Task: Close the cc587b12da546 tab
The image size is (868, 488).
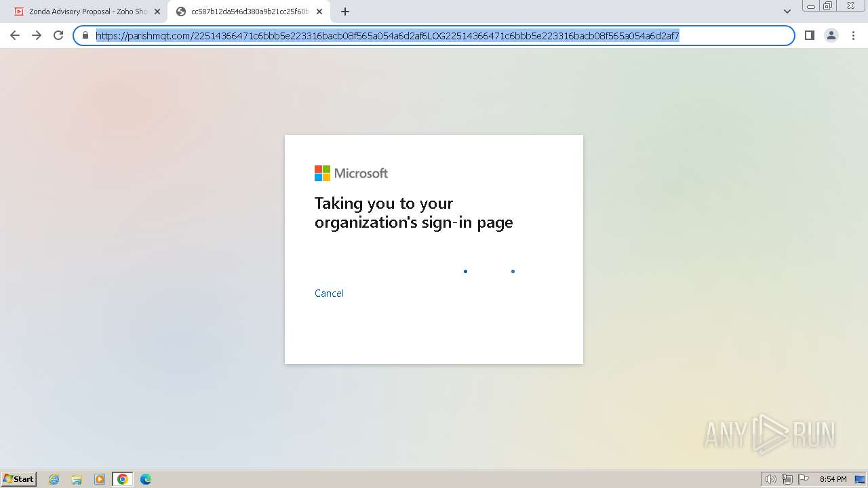Action: [319, 12]
